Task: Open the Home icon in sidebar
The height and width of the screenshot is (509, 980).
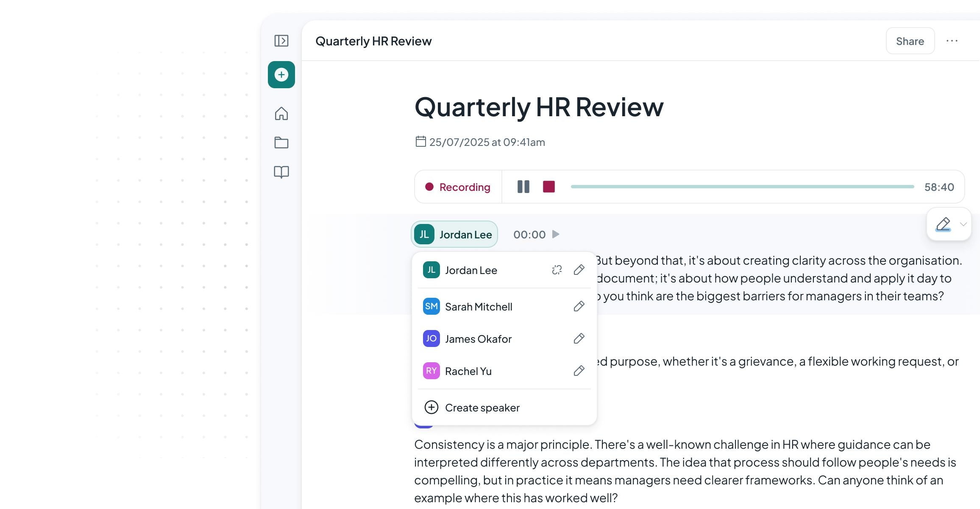Action: point(281,113)
